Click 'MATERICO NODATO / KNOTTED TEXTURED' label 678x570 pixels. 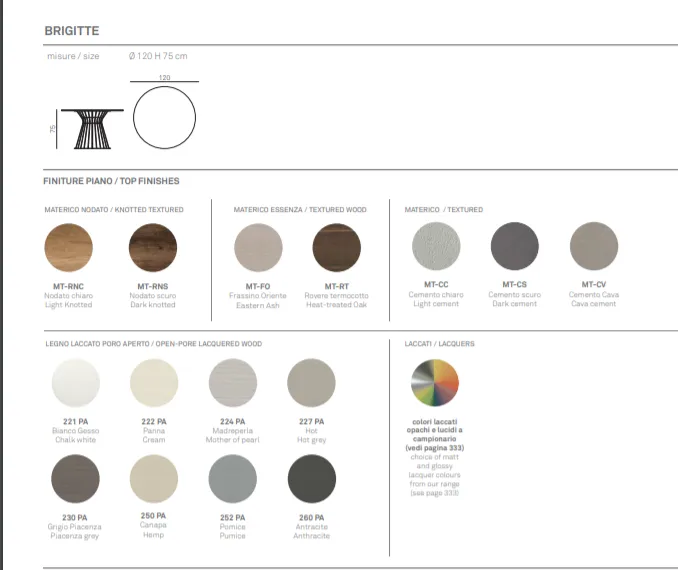pyautogui.click(x=114, y=209)
